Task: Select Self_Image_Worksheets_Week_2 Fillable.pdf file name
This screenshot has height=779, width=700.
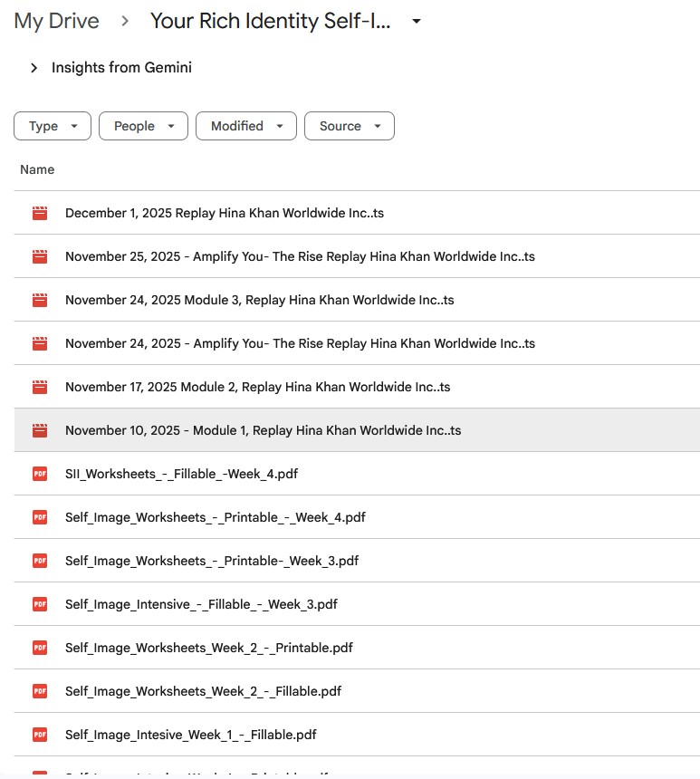Action: tap(203, 692)
